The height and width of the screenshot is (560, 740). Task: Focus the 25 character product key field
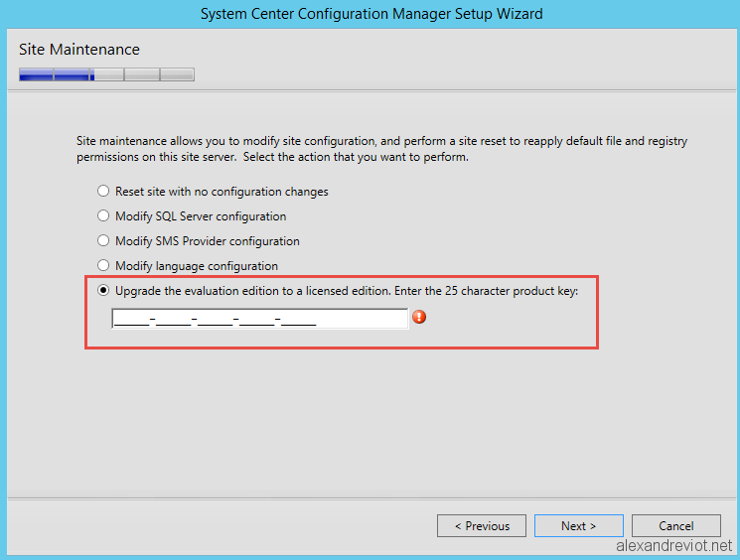(x=260, y=319)
